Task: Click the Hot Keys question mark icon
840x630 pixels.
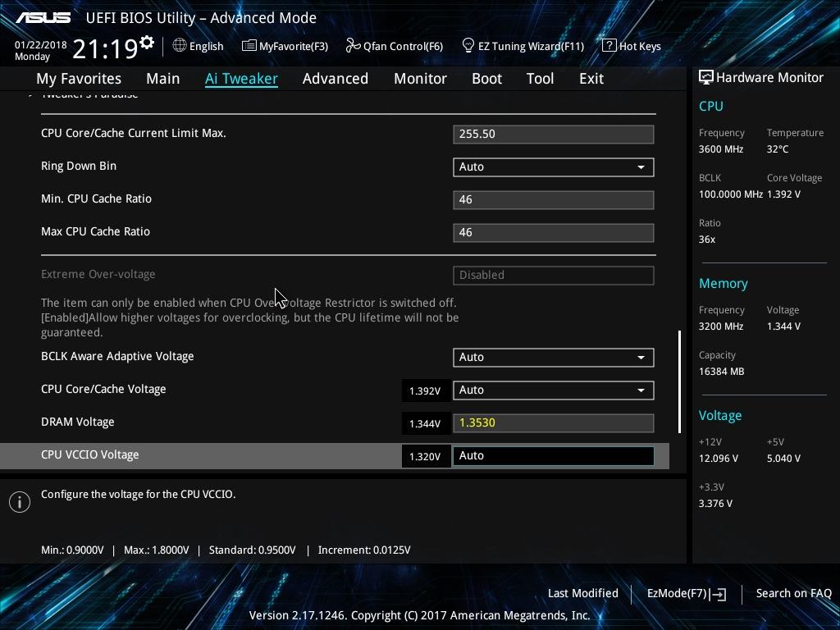Action: (x=609, y=46)
